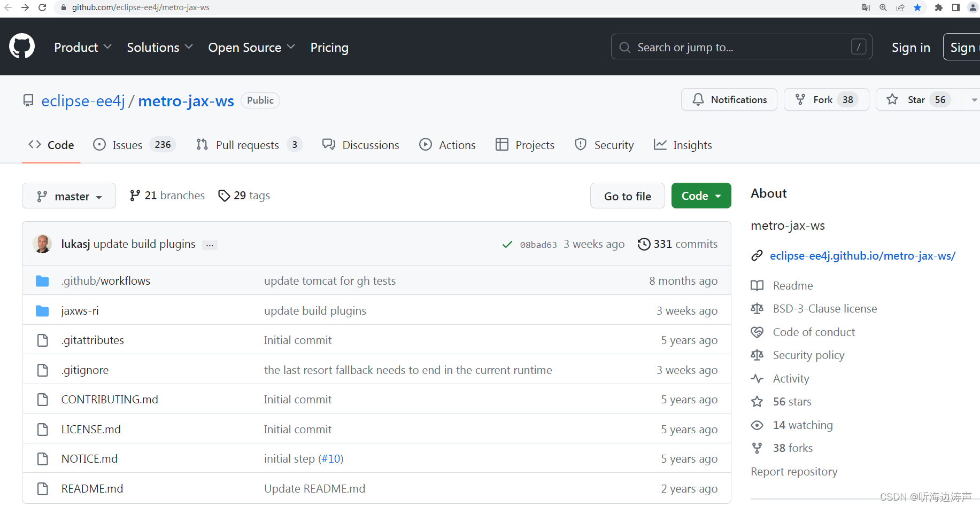Image resolution: width=980 pixels, height=507 pixels.
Task: Click Sign in link
Action: point(911,47)
